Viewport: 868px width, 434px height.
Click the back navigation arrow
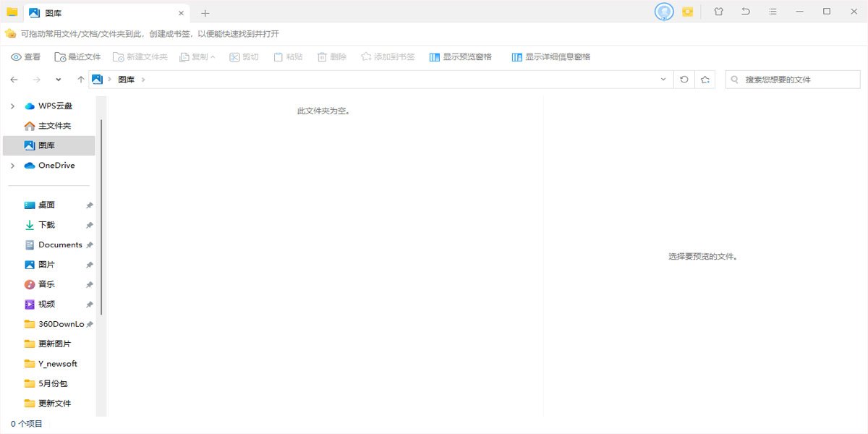pyautogui.click(x=14, y=80)
